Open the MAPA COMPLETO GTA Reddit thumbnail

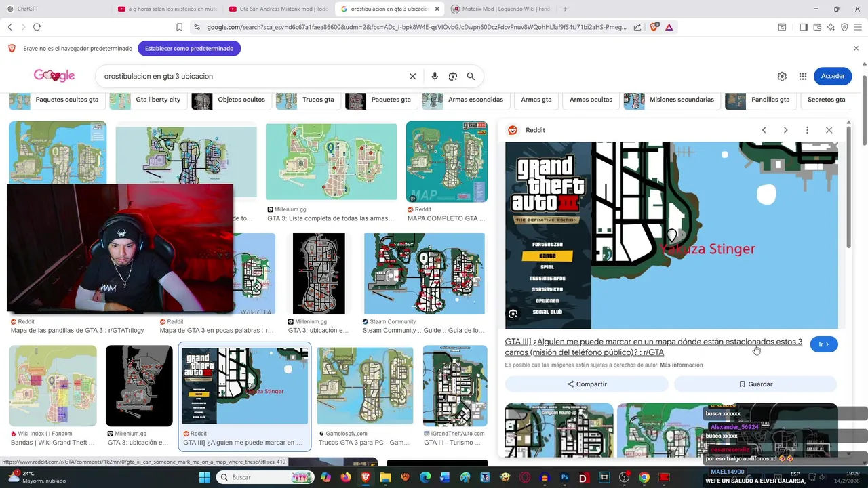[x=446, y=162]
